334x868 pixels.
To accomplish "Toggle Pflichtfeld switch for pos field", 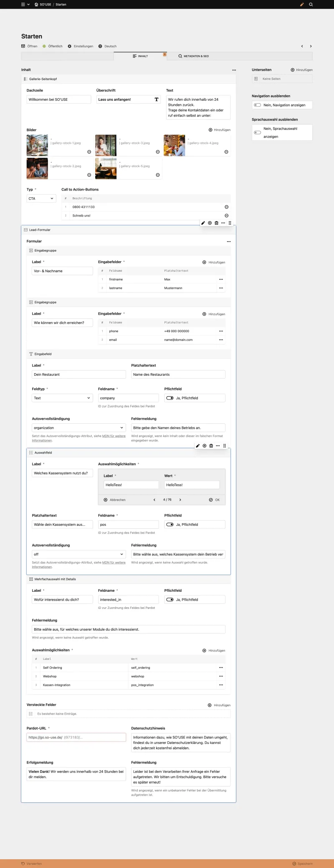I will click(170, 524).
